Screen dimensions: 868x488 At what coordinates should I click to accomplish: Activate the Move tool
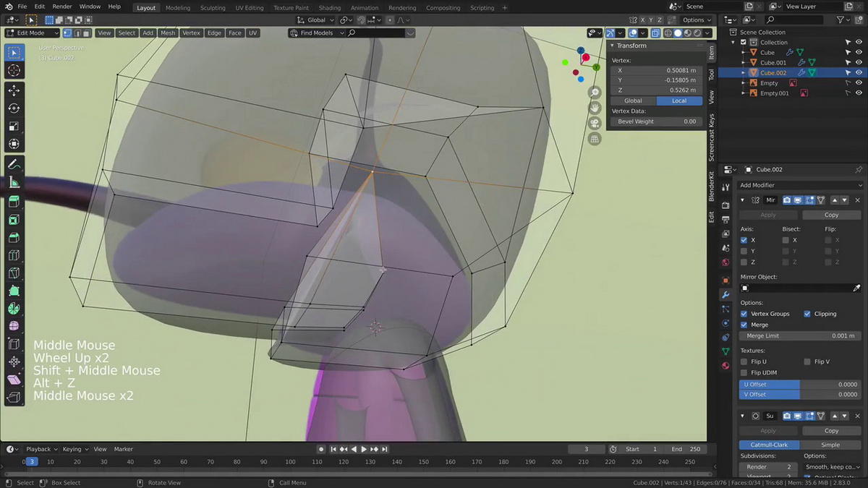click(14, 90)
